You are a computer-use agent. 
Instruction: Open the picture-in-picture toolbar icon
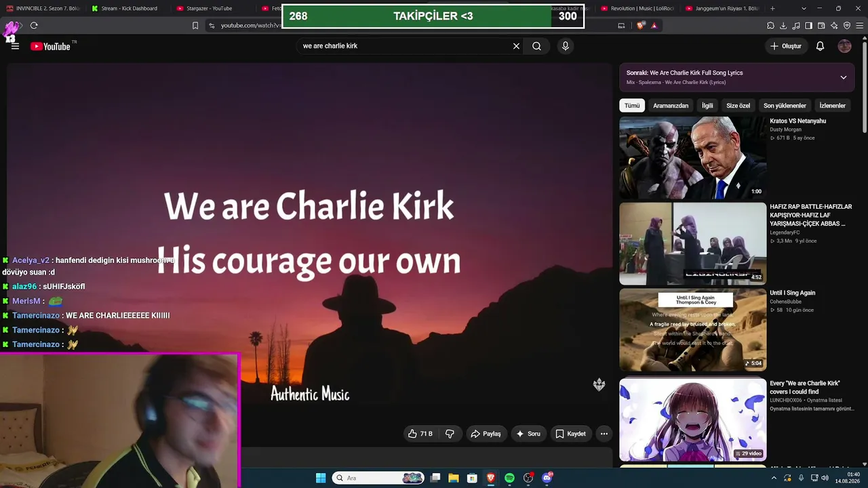coord(621,26)
